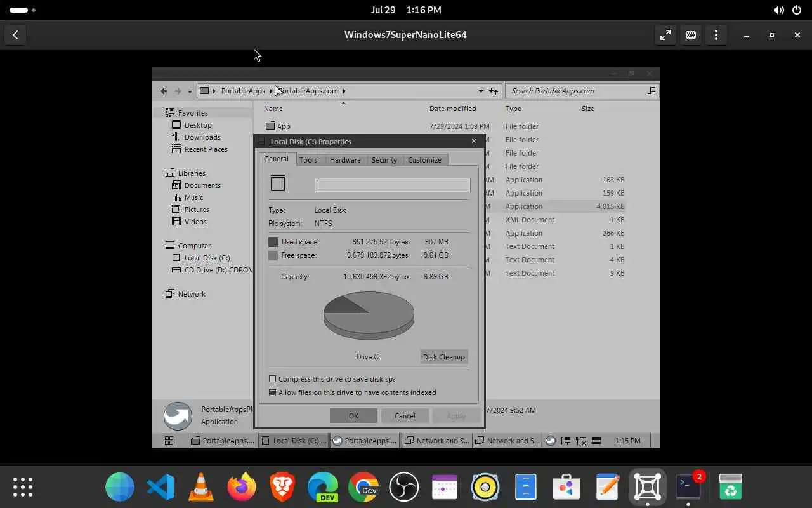This screenshot has width=812, height=508.
Task: Switch to Local Disk (C:) taskbar button
Action: click(294, 441)
